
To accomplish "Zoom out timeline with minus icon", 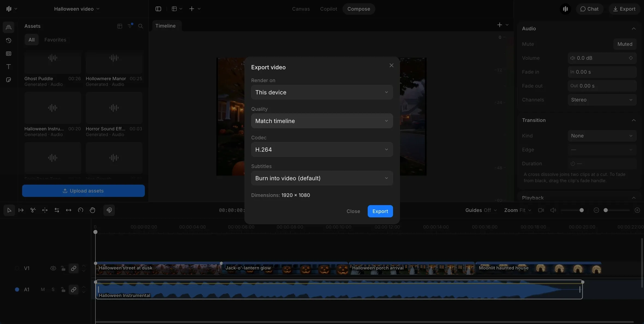I will coord(596,210).
